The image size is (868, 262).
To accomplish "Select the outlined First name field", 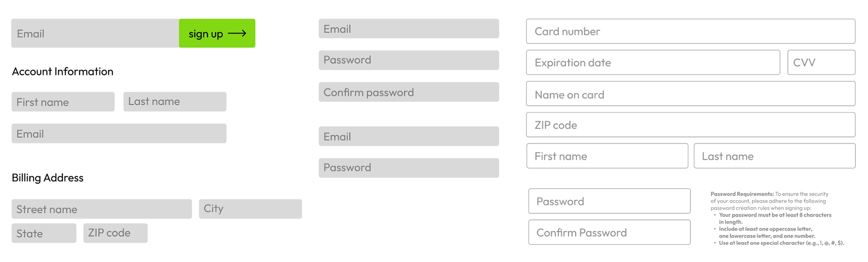I will click(607, 156).
